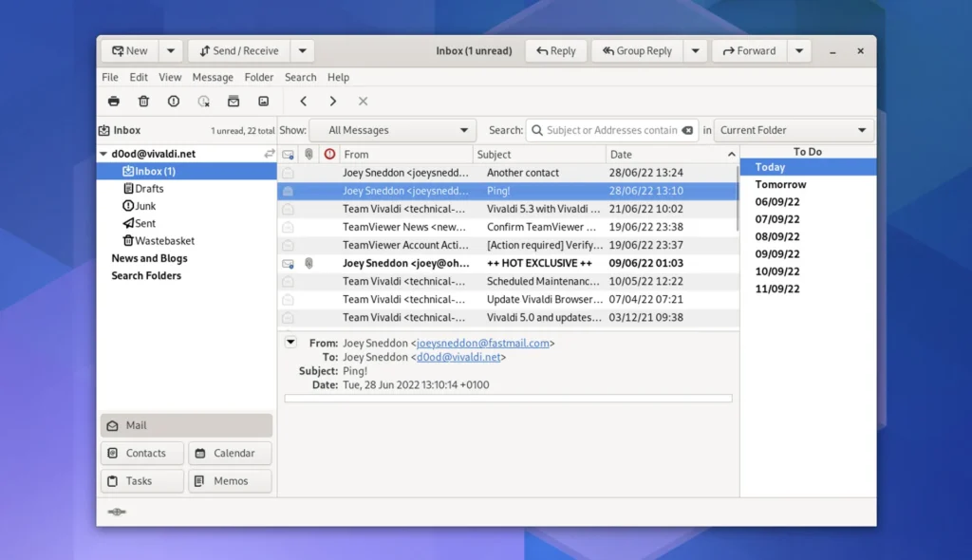This screenshot has width=972, height=560.
Task: Go to the next message with the arrow icon
Action: (333, 102)
